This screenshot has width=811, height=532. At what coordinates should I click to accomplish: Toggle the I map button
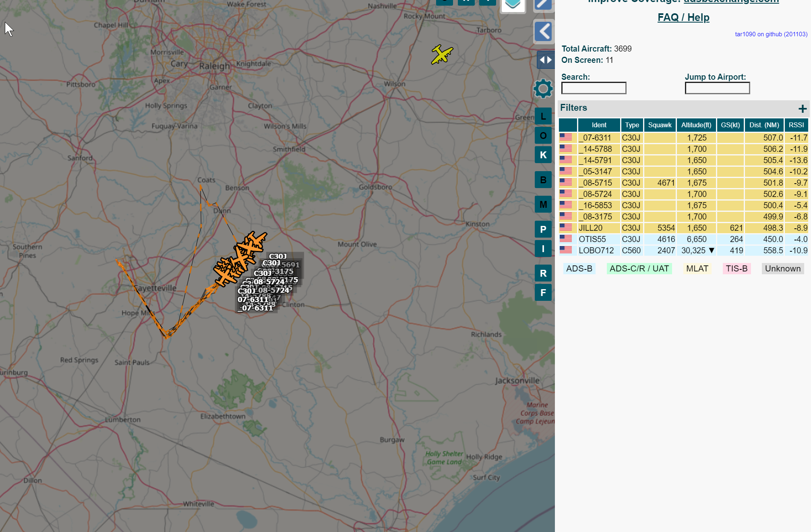tap(543, 248)
